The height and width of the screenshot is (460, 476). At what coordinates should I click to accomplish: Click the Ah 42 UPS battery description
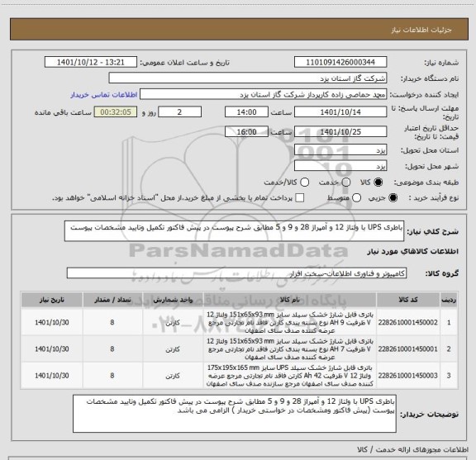(x=290, y=376)
